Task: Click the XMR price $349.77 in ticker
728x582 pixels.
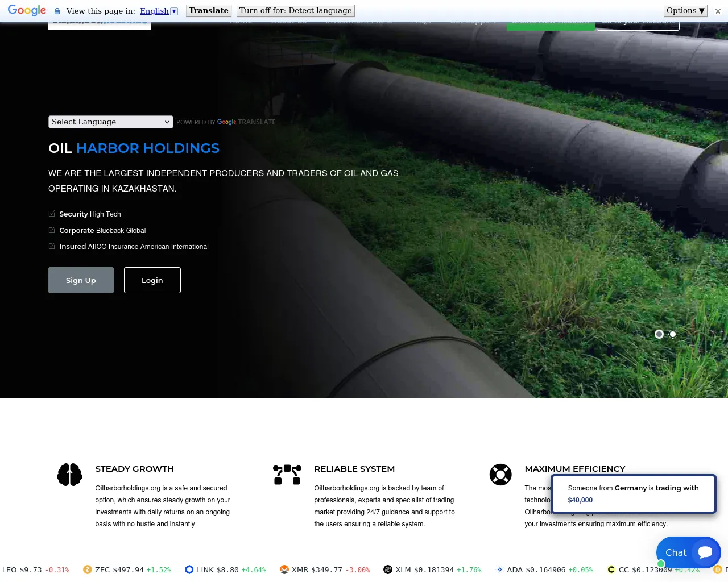Action: pos(326,569)
